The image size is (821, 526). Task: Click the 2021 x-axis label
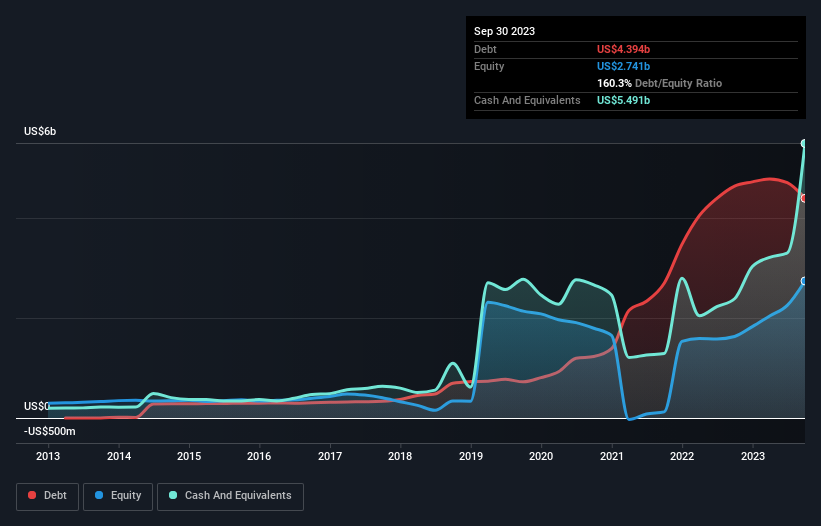pos(612,456)
